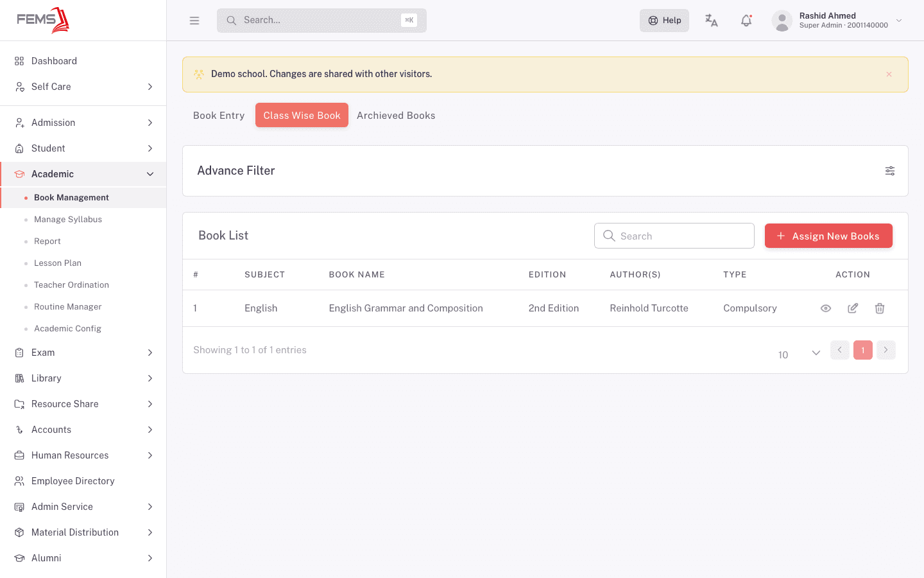Viewport: 924px width, 578px height.
Task: Click the Assign New Books button
Action: click(828, 236)
